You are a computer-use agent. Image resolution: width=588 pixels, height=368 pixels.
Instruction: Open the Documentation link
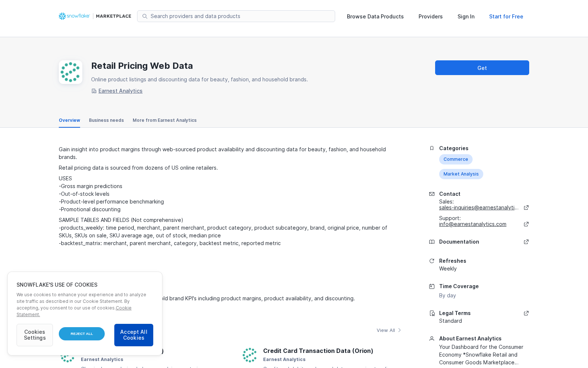pos(459,242)
